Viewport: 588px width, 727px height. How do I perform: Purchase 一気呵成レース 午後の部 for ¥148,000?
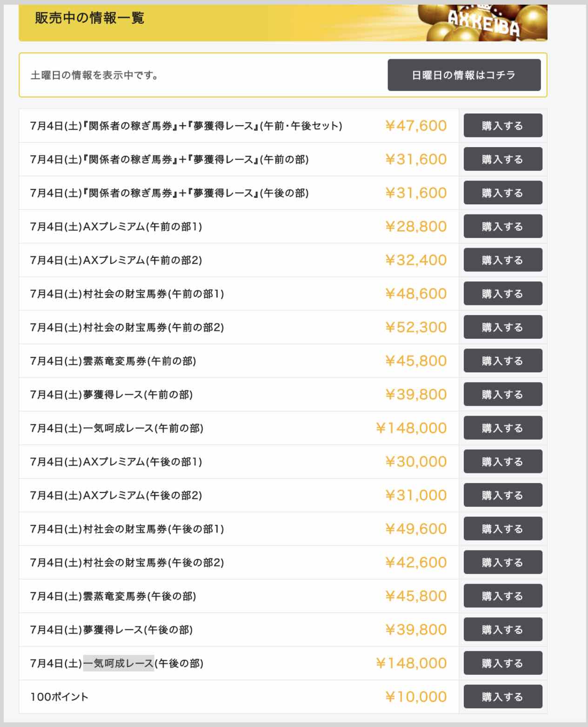click(502, 663)
